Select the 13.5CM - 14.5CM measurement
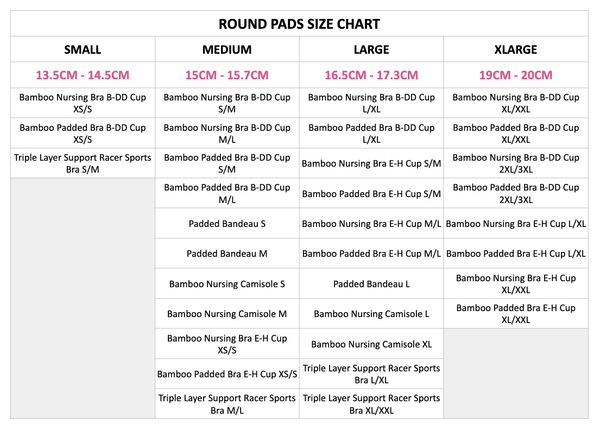600x430 pixels. (83, 74)
